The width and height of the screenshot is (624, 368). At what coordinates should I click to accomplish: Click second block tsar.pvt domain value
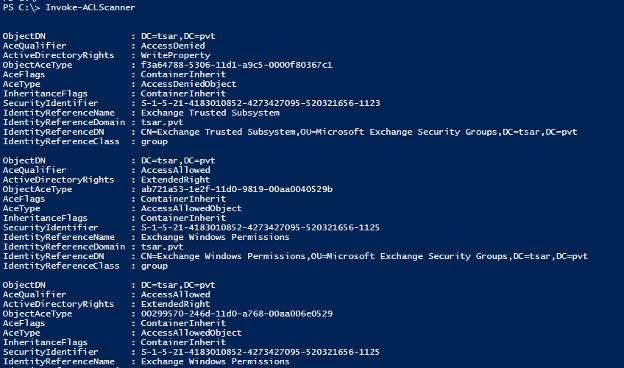pos(162,247)
